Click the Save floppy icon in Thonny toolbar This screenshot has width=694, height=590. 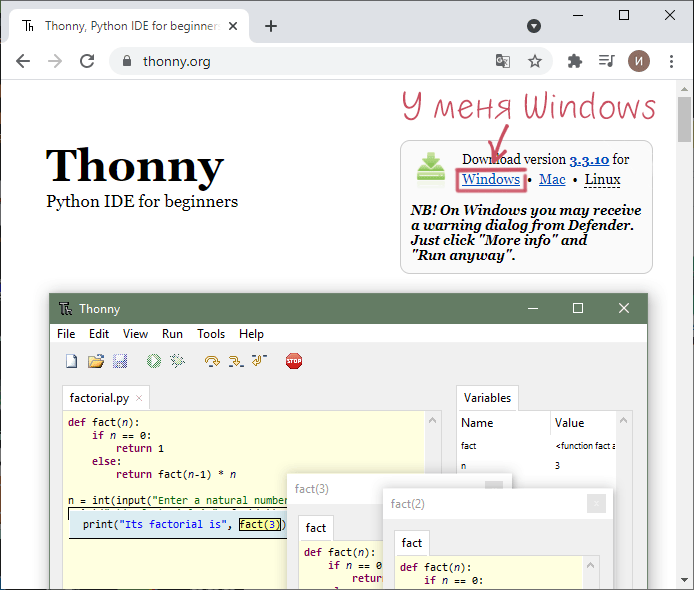pos(120,361)
